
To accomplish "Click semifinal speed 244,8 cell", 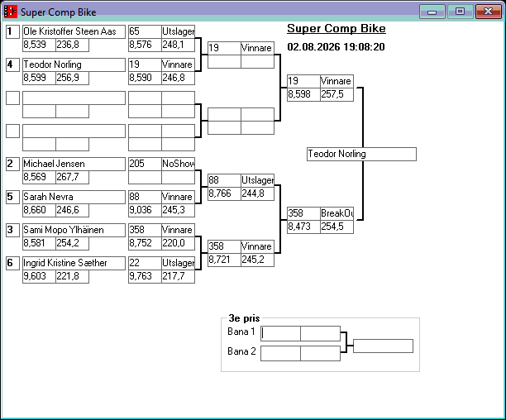I will pyautogui.click(x=257, y=193).
